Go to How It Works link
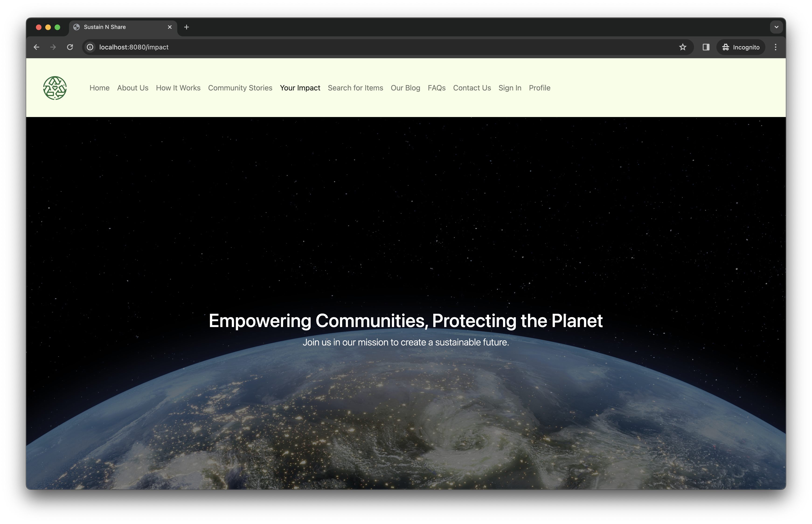The height and width of the screenshot is (524, 812). (178, 88)
